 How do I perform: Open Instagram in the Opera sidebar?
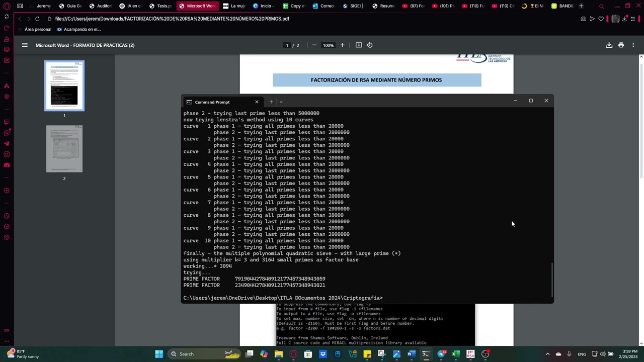coord(7,154)
